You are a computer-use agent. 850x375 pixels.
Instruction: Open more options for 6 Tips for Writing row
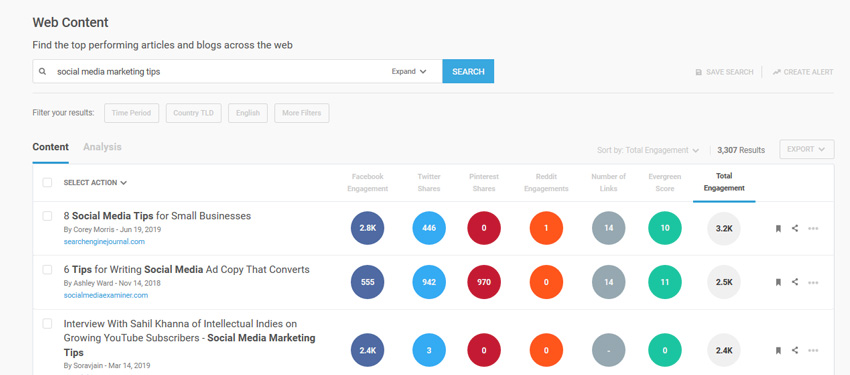813,282
